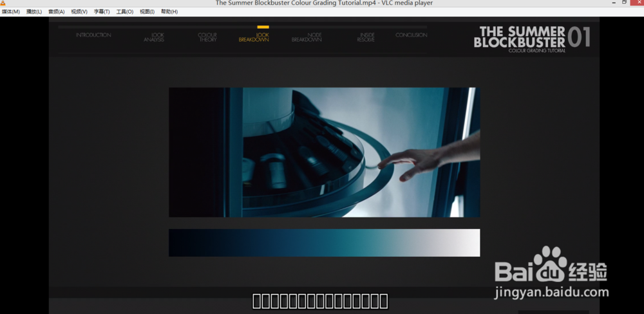
Task: Click the window title text in title bar
Action: point(324,3)
